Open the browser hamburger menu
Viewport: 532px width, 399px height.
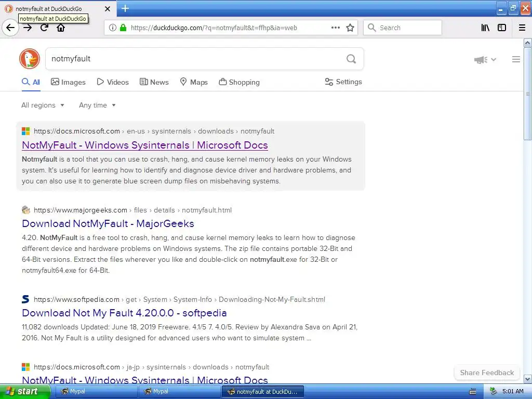[522, 28]
